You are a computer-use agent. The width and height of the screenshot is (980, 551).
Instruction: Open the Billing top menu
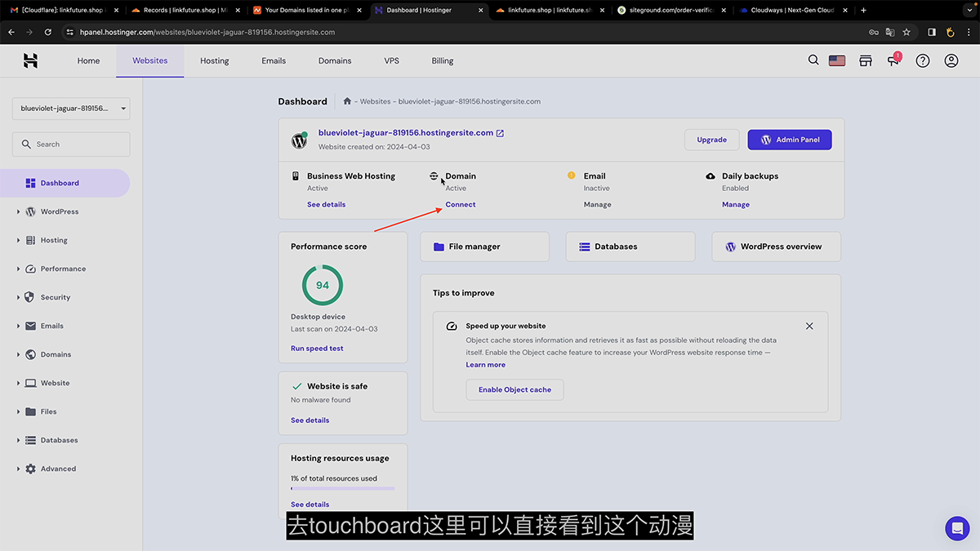tap(443, 60)
